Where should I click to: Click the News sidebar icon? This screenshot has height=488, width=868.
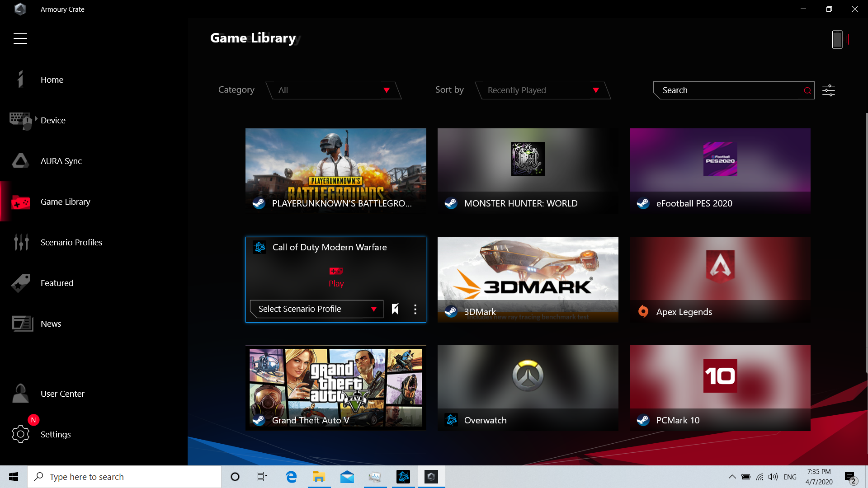pos(22,324)
